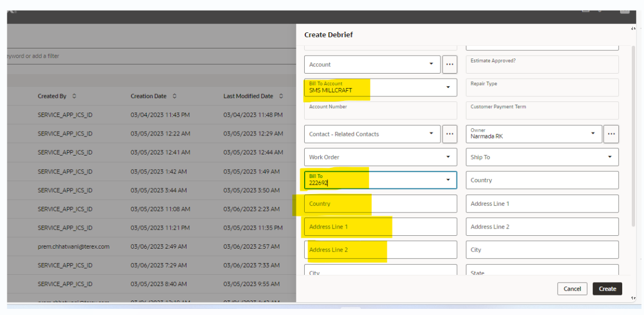Image resolution: width=644 pixels, height=315 pixels.
Task: Expand the Account dropdown
Action: [x=431, y=64]
